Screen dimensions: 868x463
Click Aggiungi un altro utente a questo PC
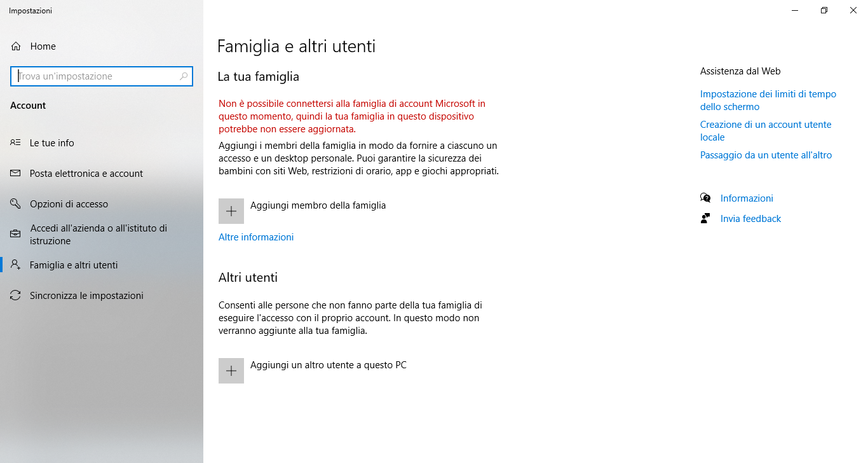(329, 365)
